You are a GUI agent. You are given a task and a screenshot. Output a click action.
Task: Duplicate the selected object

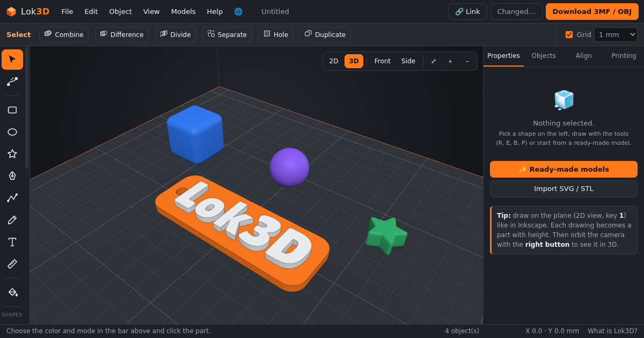325,34
